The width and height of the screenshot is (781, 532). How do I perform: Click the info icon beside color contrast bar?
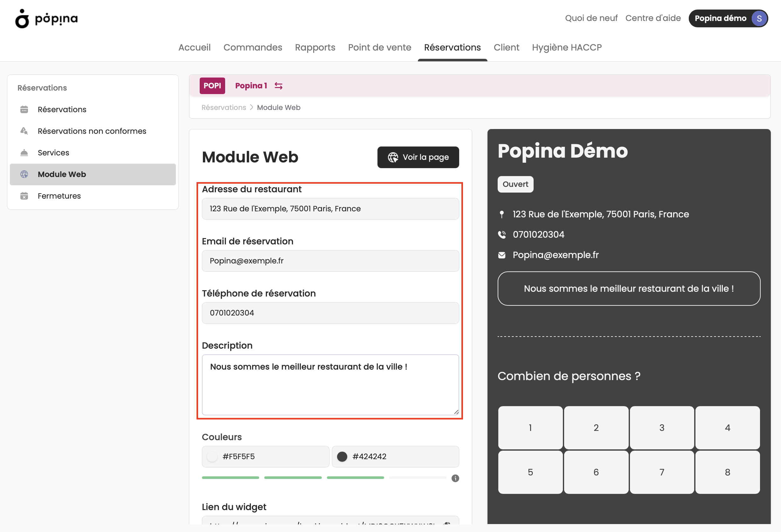tap(455, 478)
